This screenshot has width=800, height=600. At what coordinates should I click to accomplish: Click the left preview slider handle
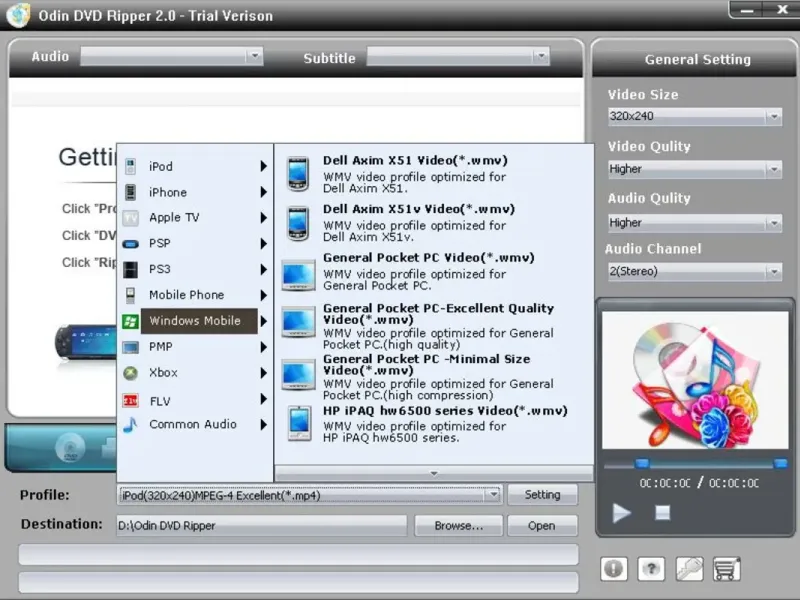tap(642, 463)
